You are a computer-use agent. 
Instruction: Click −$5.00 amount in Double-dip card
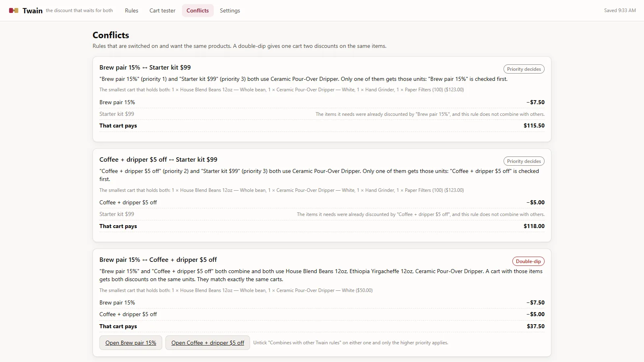pyautogui.click(x=535, y=314)
